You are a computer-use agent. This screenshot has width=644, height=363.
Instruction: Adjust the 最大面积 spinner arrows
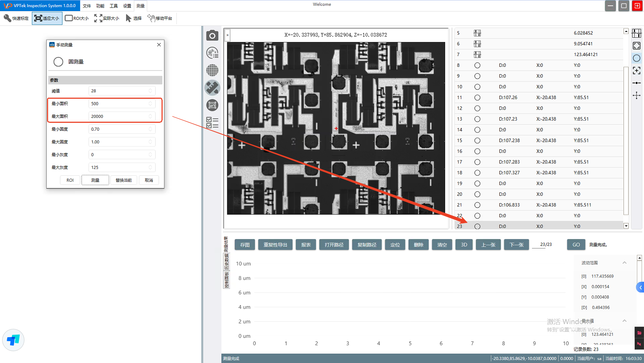coord(150,116)
